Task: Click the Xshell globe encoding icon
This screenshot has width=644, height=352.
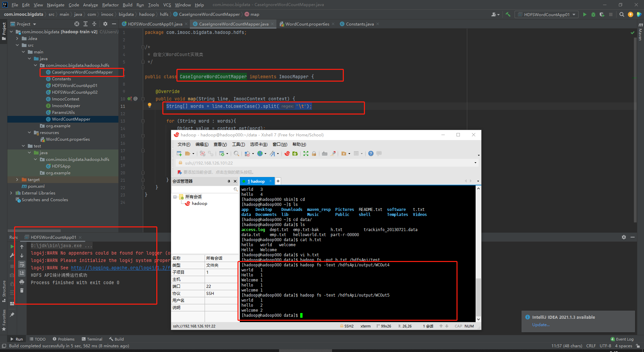Action: point(260,153)
